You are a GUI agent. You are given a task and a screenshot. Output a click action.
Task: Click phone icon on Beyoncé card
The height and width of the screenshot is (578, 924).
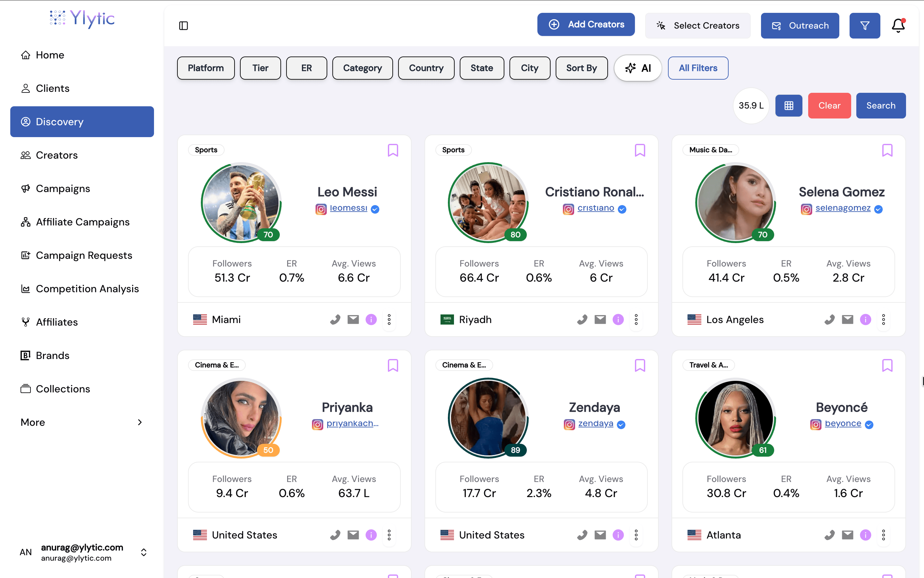pyautogui.click(x=829, y=535)
